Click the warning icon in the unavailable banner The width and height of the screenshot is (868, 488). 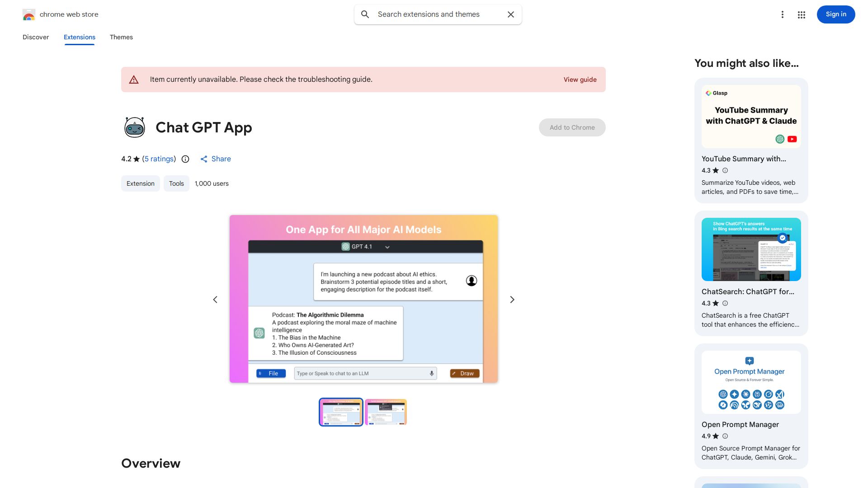134,79
